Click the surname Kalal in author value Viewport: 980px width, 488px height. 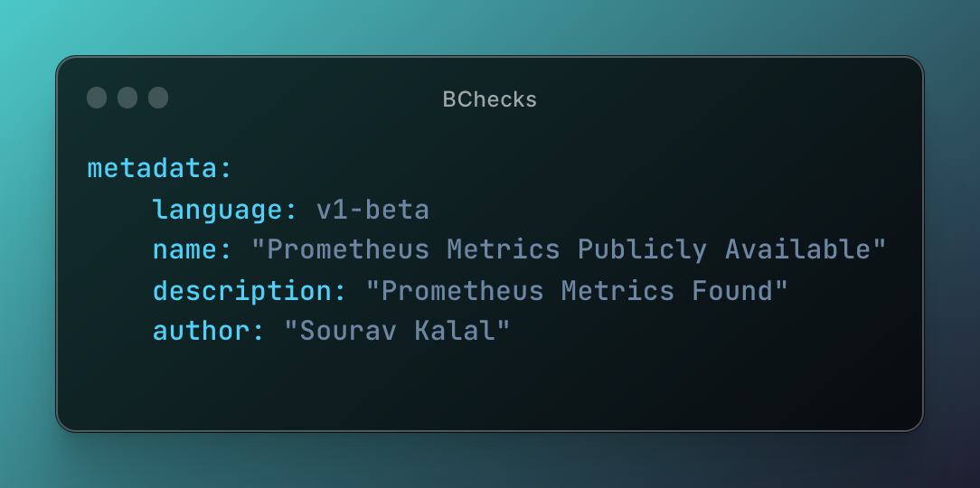tap(455, 331)
